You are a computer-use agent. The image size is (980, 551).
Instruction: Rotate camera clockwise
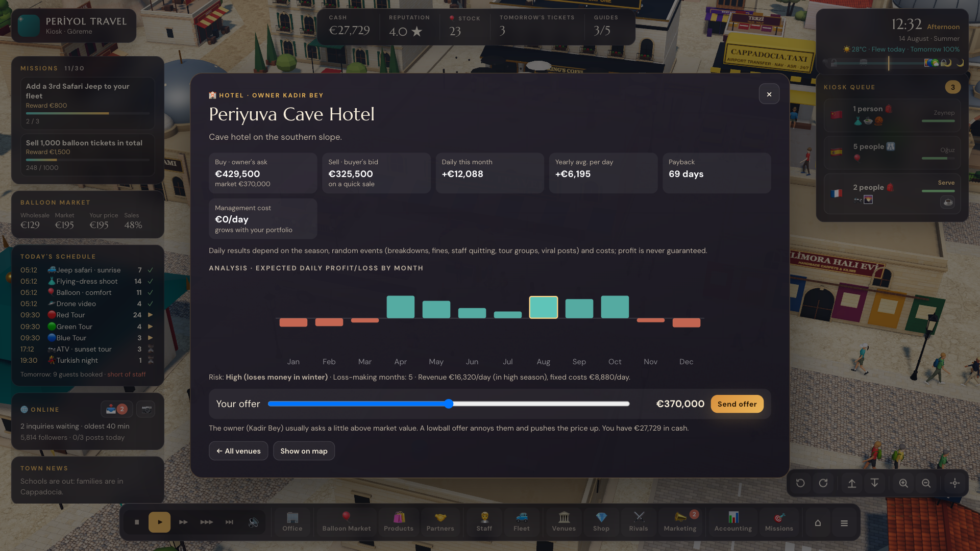[823, 483]
